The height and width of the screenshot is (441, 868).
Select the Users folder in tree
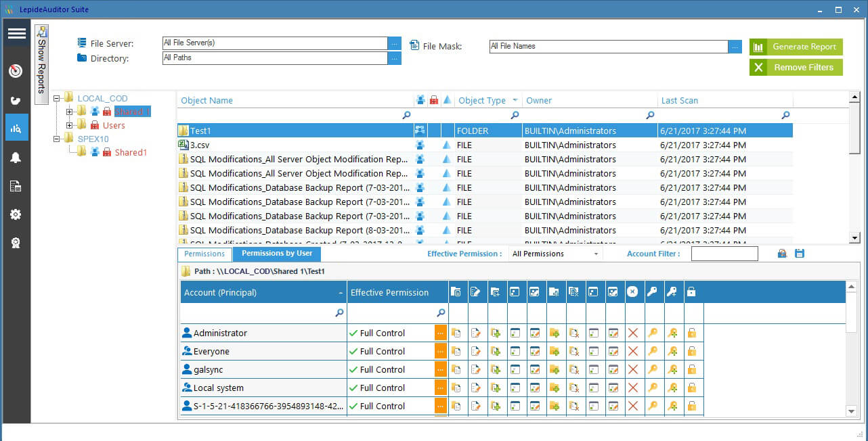click(114, 125)
